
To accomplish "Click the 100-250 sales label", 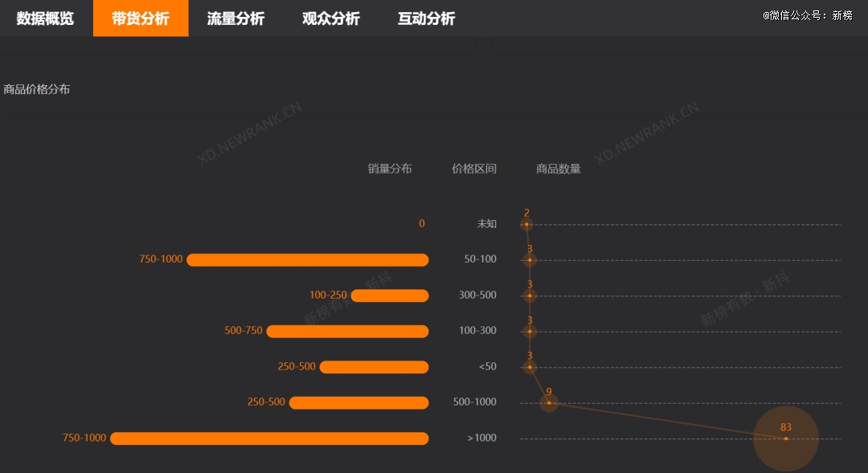I will click(x=328, y=295).
